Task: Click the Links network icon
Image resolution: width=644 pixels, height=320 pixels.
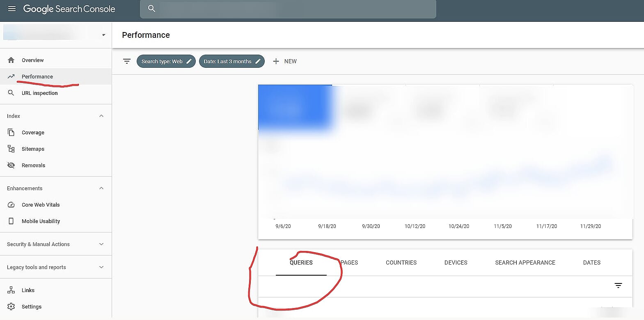Action: (11, 290)
